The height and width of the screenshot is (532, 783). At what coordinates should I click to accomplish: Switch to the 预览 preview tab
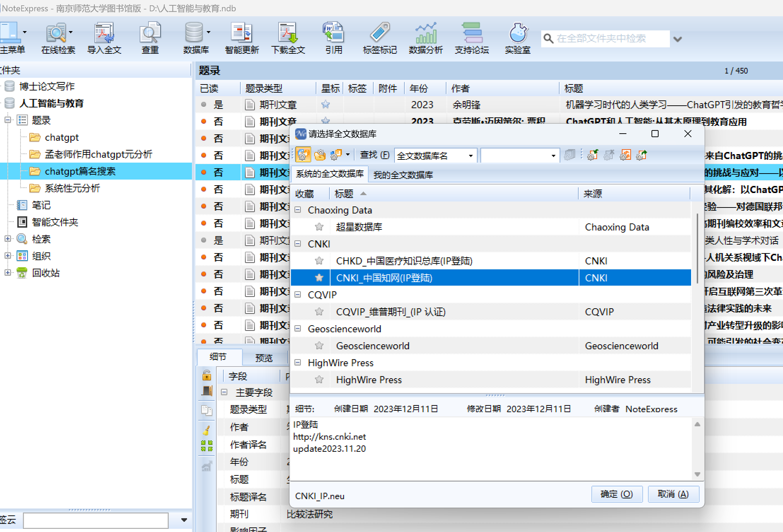[x=264, y=358]
